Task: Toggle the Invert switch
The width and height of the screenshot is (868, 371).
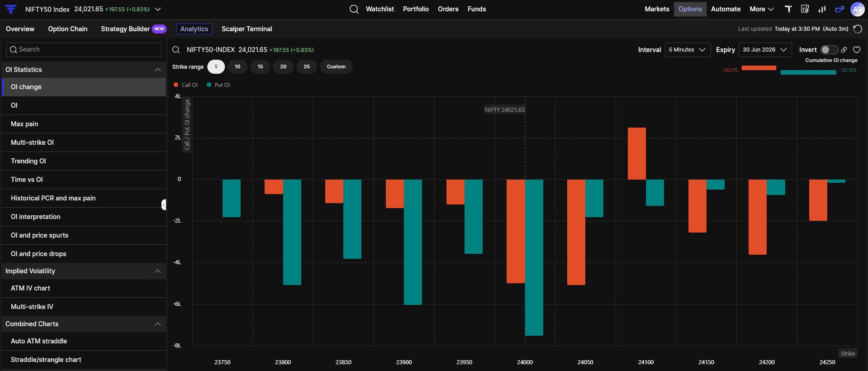Action: pos(830,50)
